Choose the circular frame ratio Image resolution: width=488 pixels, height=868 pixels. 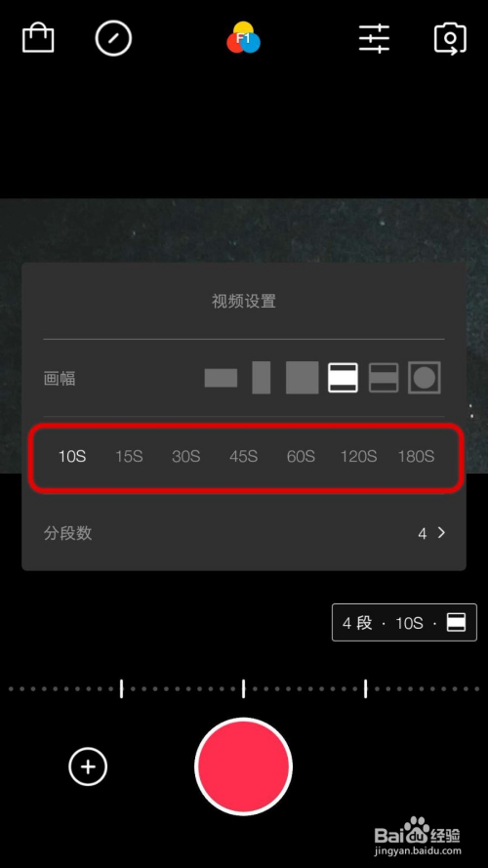tap(425, 378)
